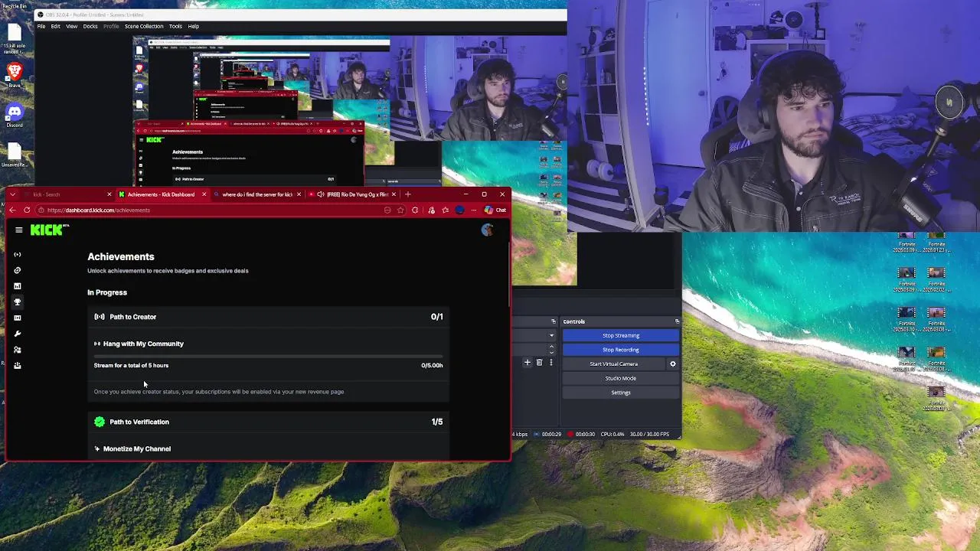Viewport: 980px width, 551px height.
Task: Open the OBS dropdown arrow left of Controls
Action: click(x=551, y=335)
